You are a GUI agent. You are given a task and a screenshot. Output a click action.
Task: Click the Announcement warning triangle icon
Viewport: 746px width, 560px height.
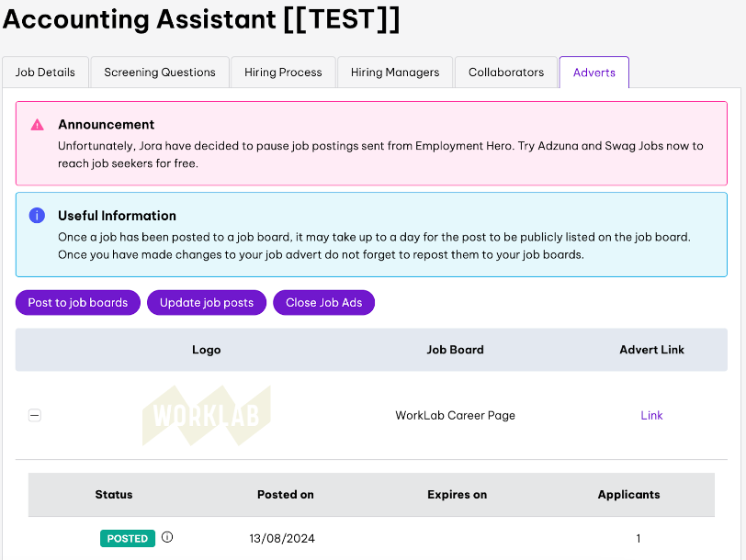click(x=38, y=125)
